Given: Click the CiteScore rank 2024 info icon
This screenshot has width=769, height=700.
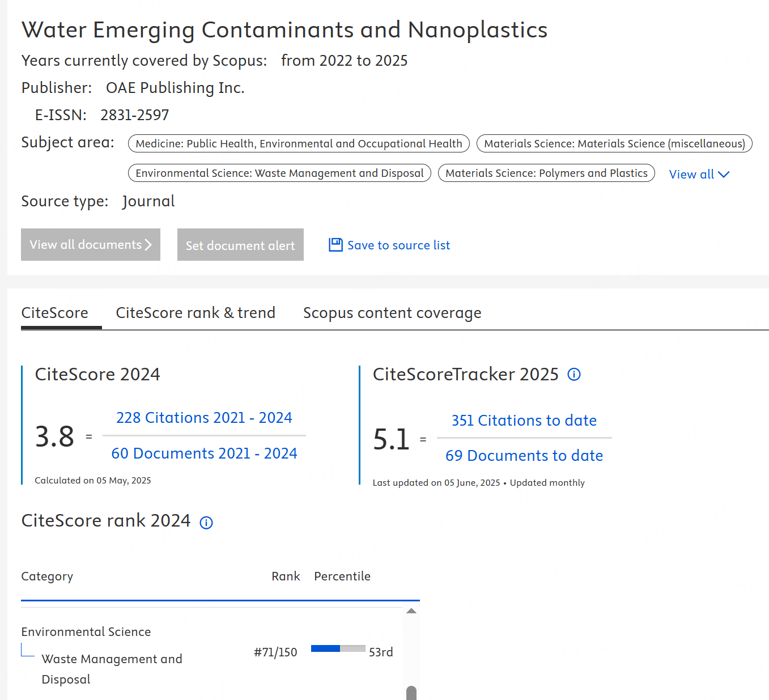Looking at the screenshot, I should click(206, 523).
